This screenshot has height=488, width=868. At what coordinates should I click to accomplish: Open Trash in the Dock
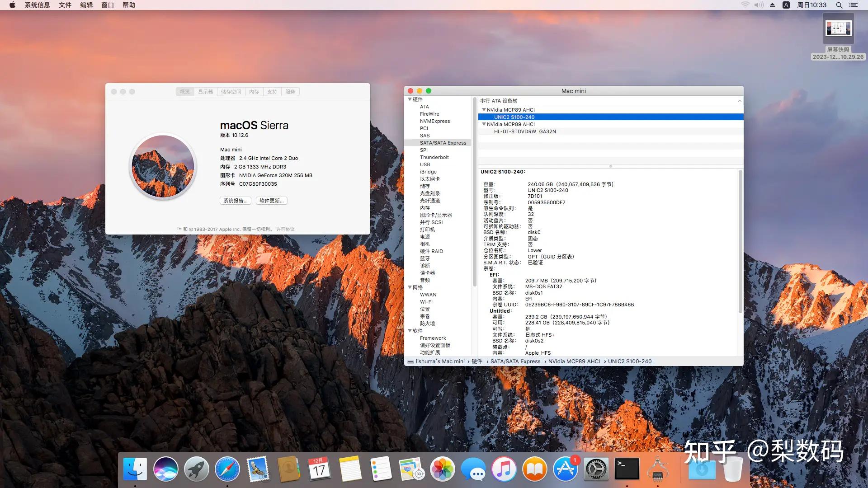[732, 469]
